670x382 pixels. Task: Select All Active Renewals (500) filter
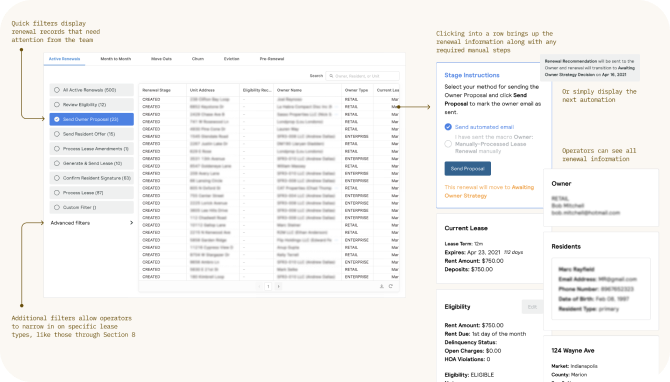91,90
